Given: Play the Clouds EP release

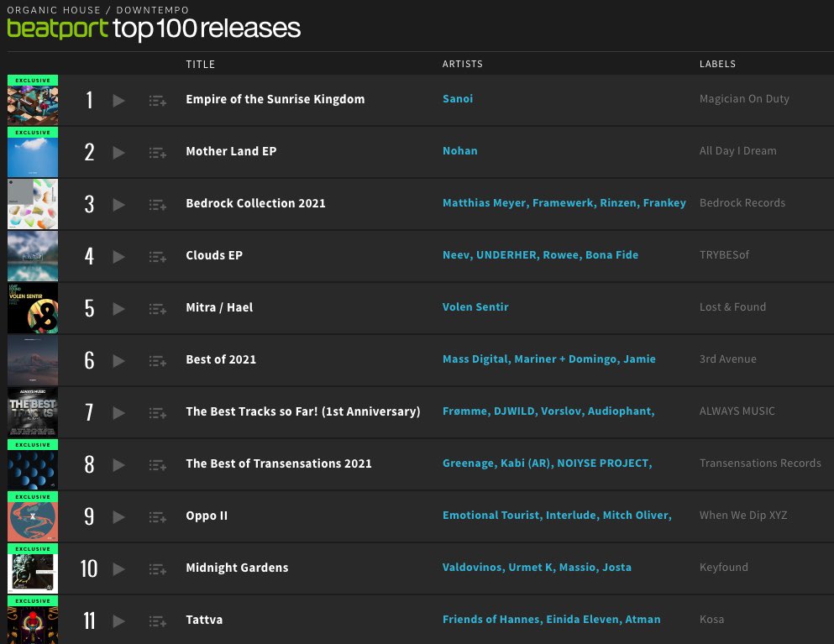Looking at the screenshot, I should click(118, 257).
